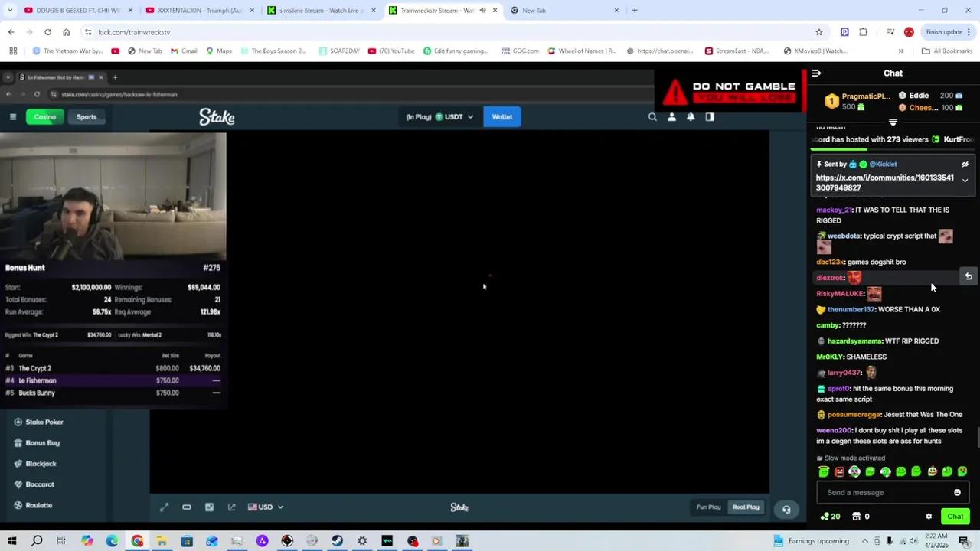Expand the gift leaderboard handle
Screen dimensions: 980x551
click(x=893, y=122)
